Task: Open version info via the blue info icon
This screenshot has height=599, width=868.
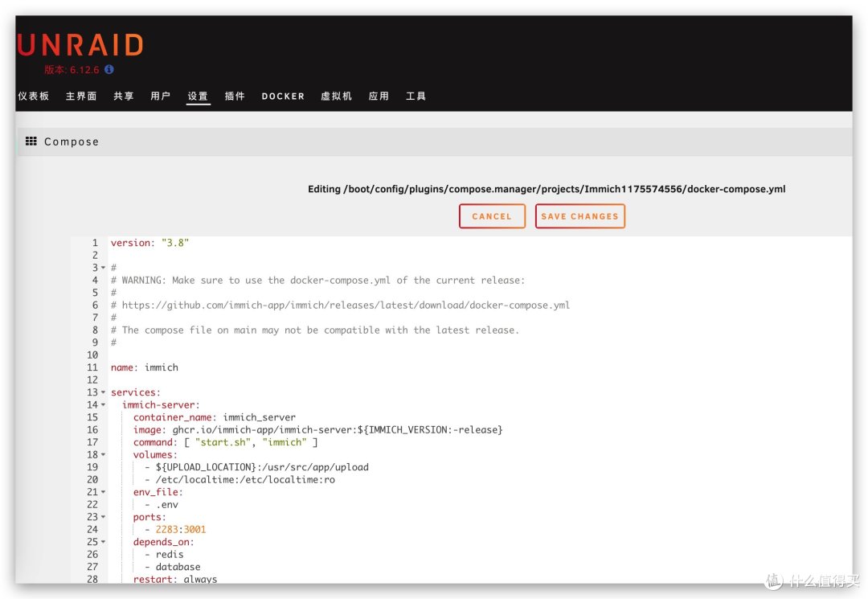Action: point(108,70)
